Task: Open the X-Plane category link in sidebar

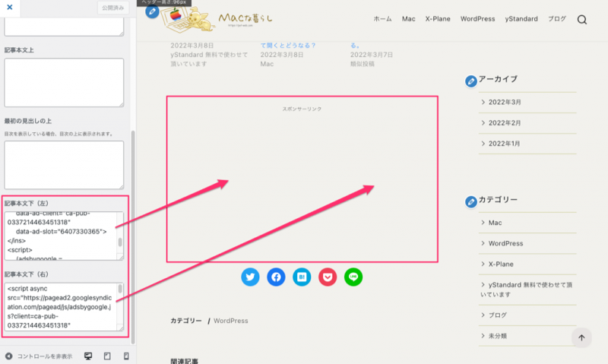Action: pos(501,264)
